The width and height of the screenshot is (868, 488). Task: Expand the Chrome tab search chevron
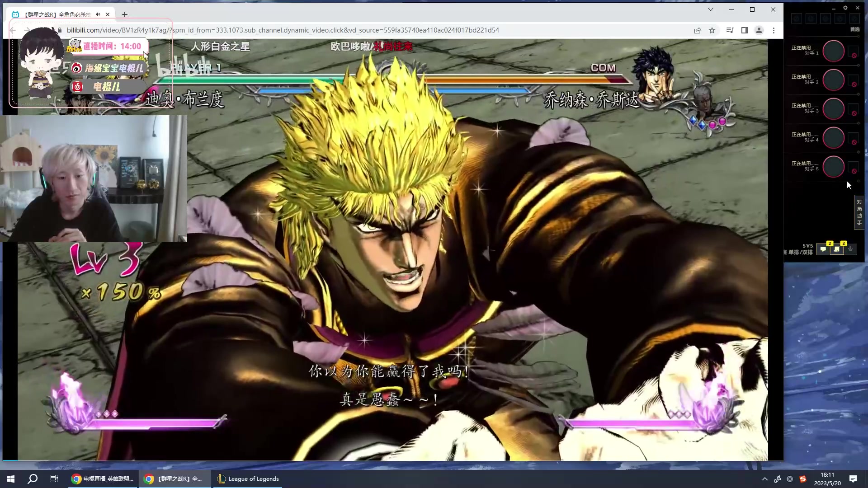[x=710, y=9]
